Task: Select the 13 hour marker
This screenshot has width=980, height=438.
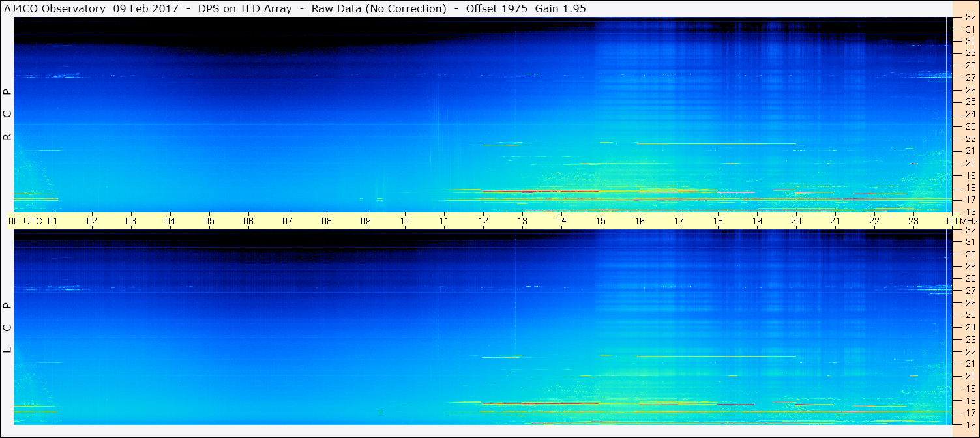Action: [x=522, y=221]
